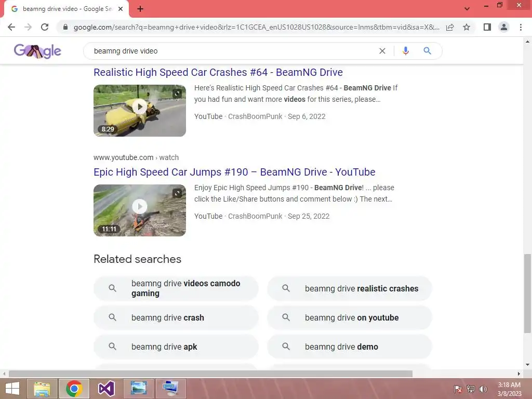Open the Chrome three-dot menu

click(x=521, y=27)
